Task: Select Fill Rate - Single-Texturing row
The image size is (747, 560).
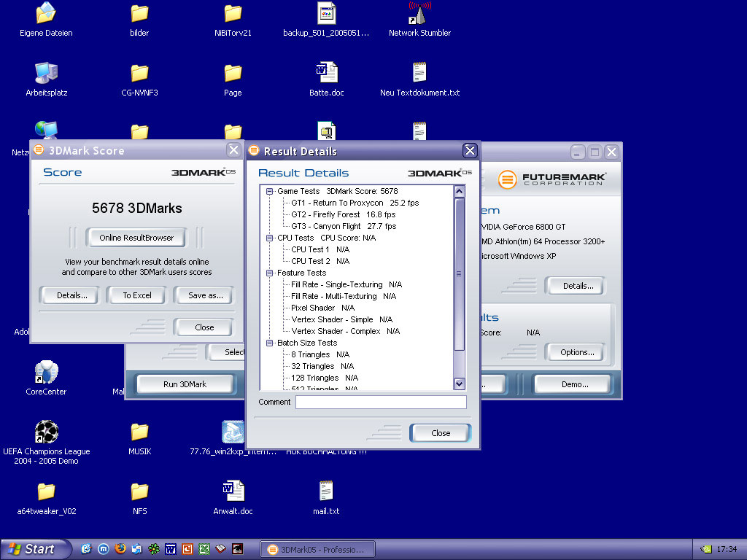Action: point(347,285)
